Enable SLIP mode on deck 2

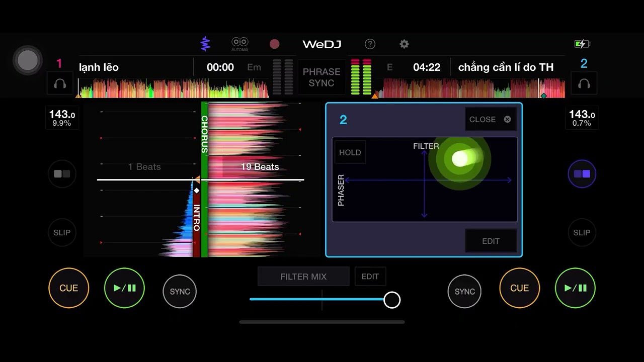click(582, 233)
